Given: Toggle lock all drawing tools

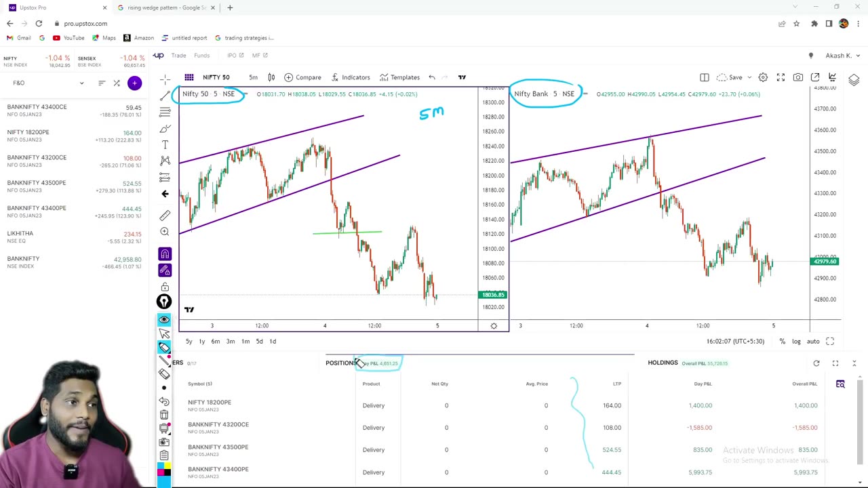Looking at the screenshot, I should click(x=165, y=287).
